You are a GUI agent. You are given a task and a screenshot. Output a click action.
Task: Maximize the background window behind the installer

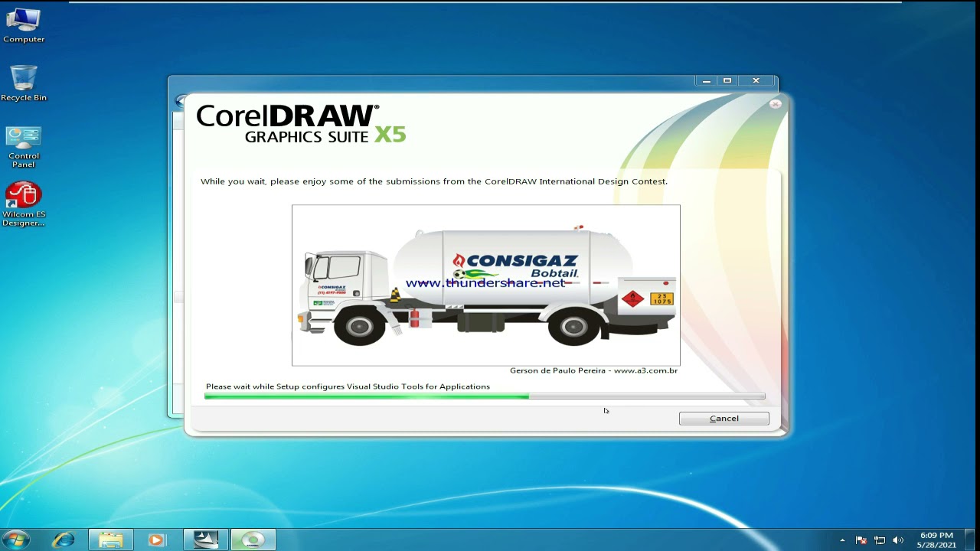[x=727, y=80]
